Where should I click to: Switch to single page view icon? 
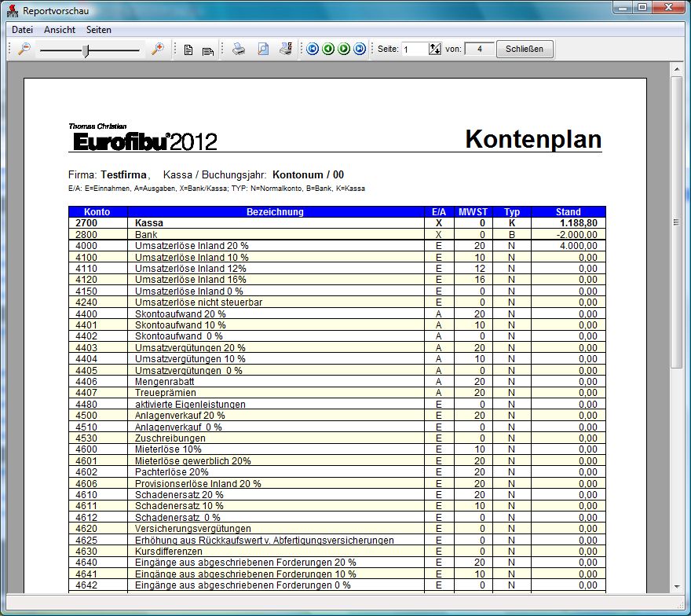(x=188, y=49)
